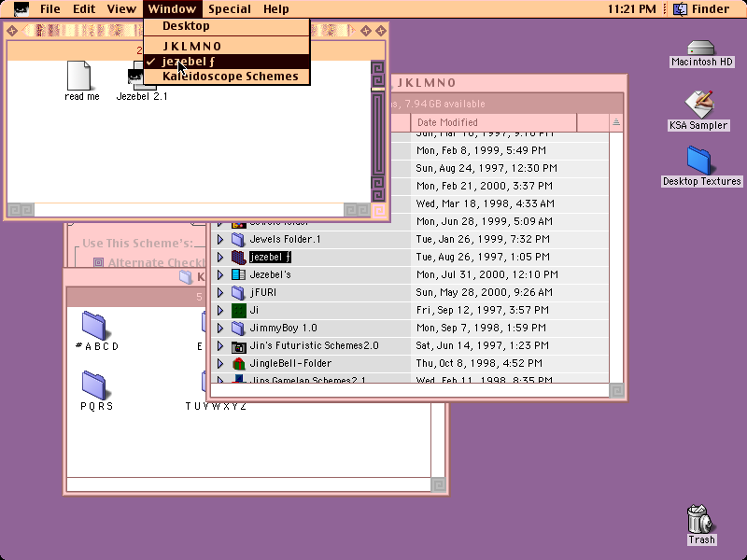Select the JimmyBoy 1.0 folder icon
Screen dimensions: 747x560
click(238, 329)
